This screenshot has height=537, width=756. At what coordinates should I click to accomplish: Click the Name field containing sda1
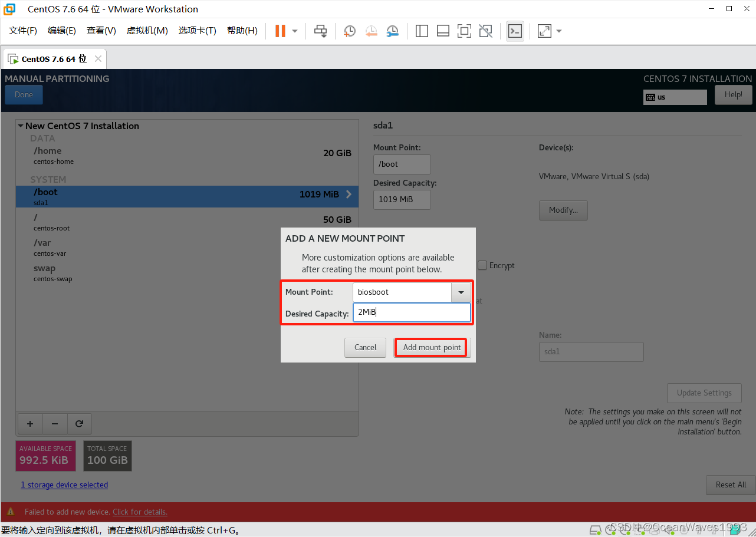click(x=591, y=352)
